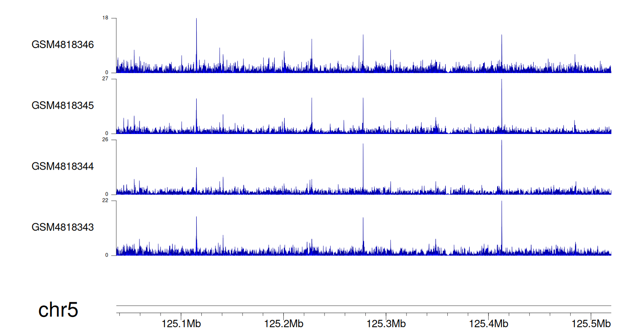Click the 125.5Mb axis label
This screenshot has width=644, height=335.
tap(590, 323)
